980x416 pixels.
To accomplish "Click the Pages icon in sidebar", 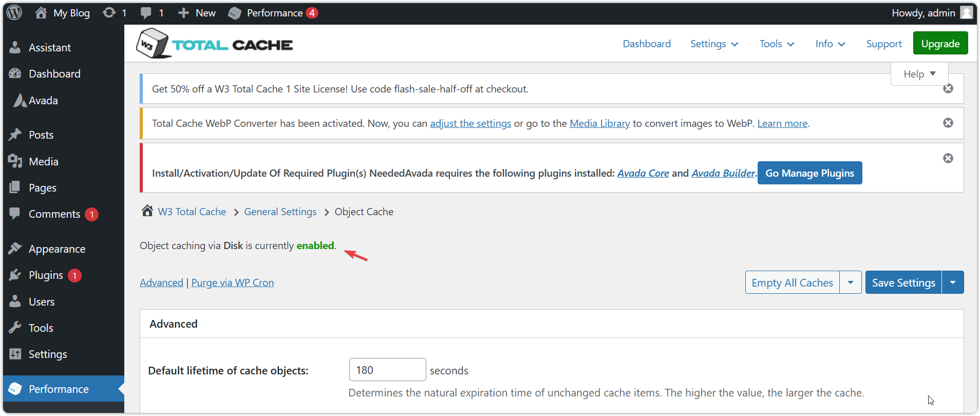I will point(15,187).
